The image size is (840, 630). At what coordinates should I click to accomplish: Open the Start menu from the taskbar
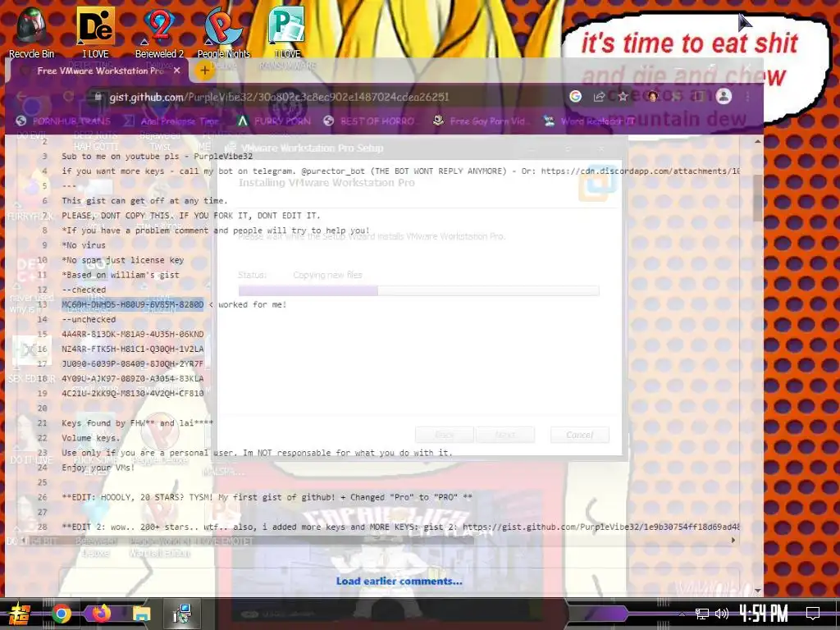18,614
